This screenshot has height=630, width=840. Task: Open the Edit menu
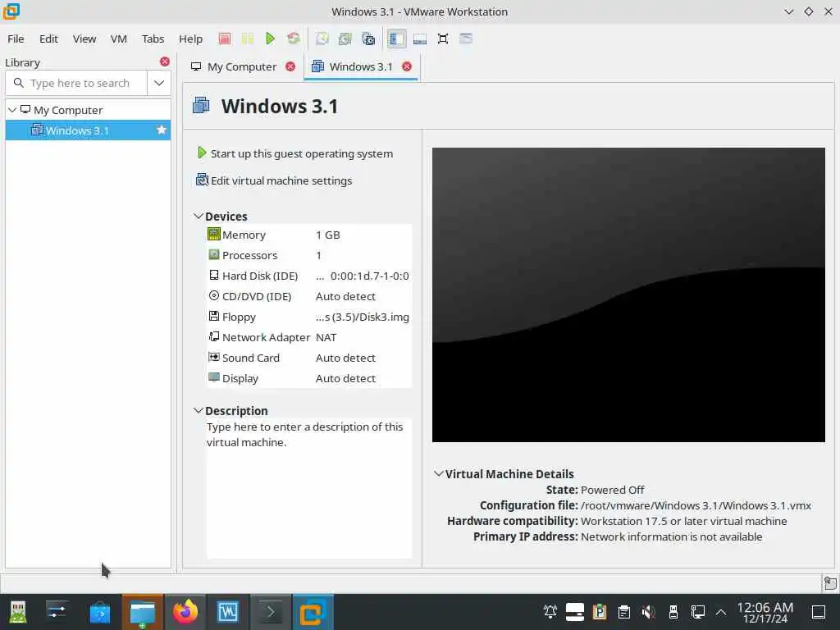[48, 39]
